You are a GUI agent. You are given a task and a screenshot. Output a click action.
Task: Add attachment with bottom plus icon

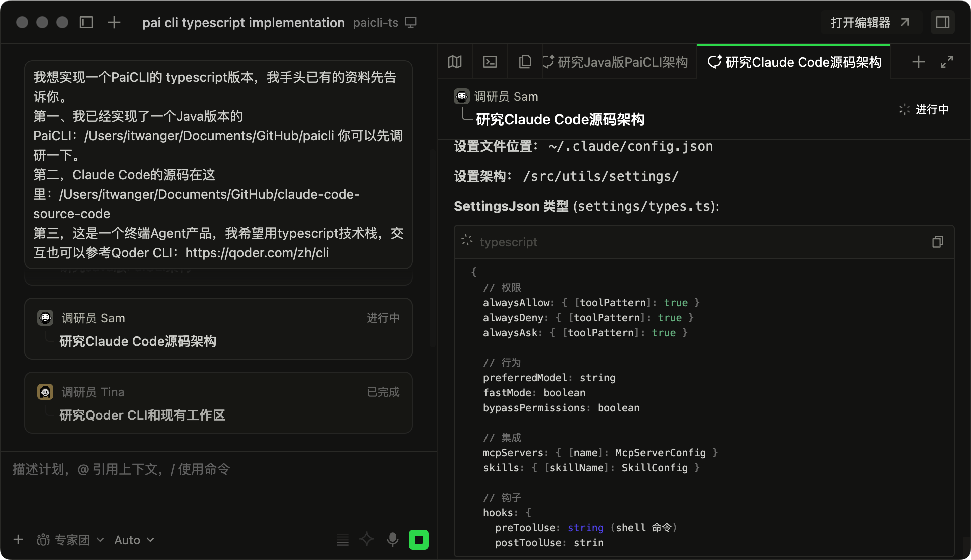pyautogui.click(x=18, y=540)
